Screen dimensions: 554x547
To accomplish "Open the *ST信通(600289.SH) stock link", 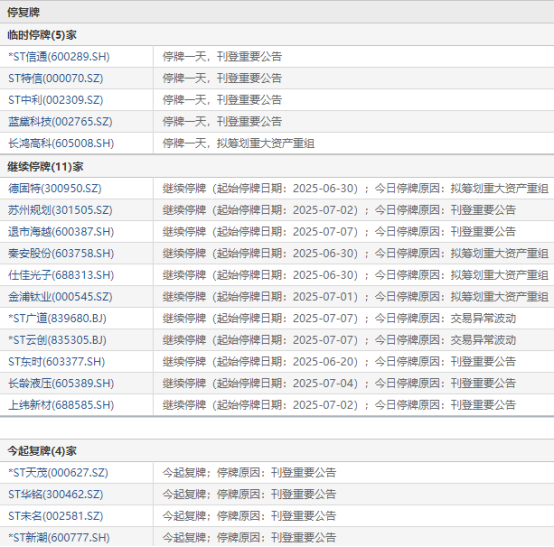I will point(59,57).
